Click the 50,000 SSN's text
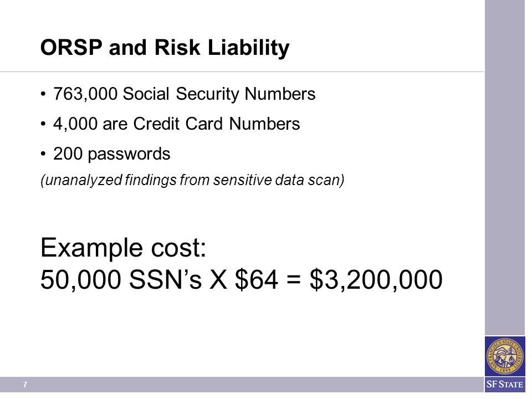 tap(121, 279)
